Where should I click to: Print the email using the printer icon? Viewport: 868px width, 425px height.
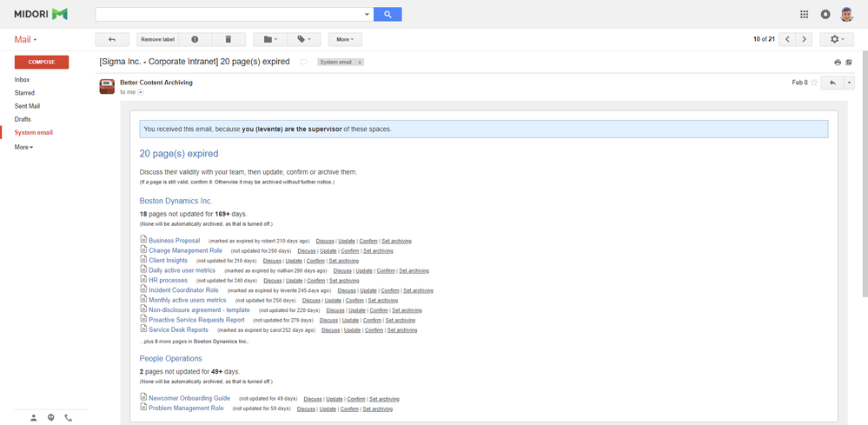coord(838,62)
